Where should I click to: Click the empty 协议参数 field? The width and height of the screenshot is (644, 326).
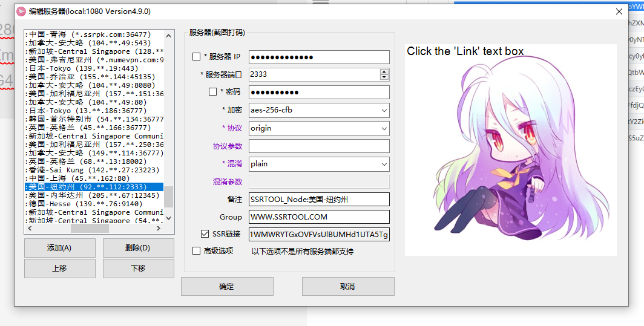(319, 146)
